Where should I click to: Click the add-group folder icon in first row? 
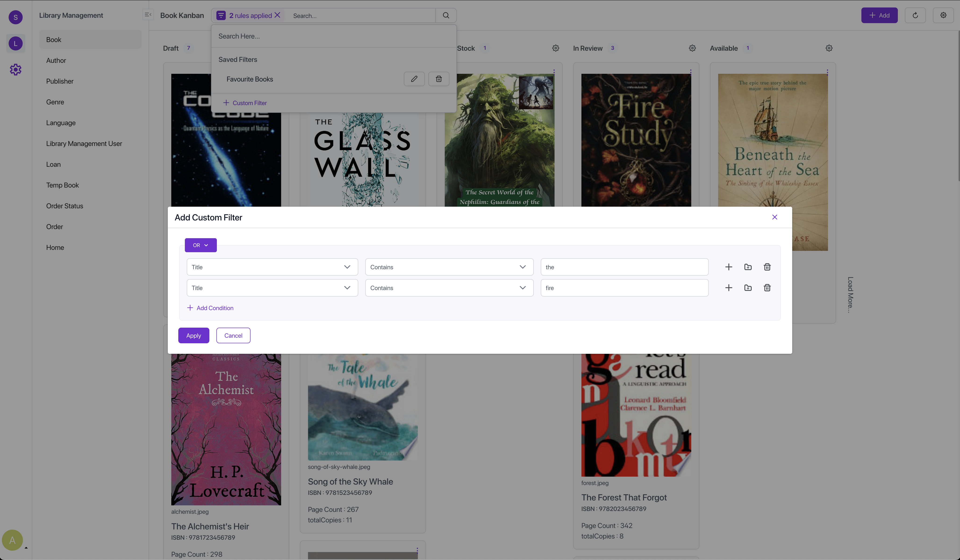pyautogui.click(x=748, y=267)
